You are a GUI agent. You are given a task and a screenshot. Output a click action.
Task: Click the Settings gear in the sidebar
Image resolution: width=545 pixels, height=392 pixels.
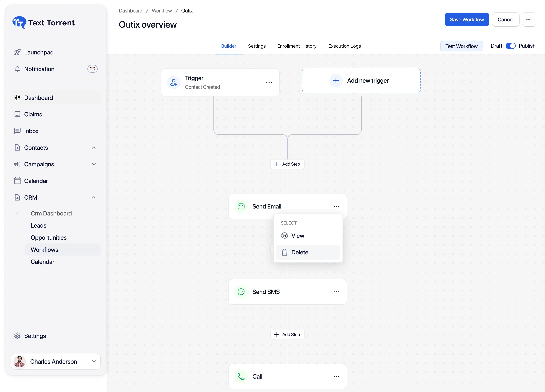[17, 336]
